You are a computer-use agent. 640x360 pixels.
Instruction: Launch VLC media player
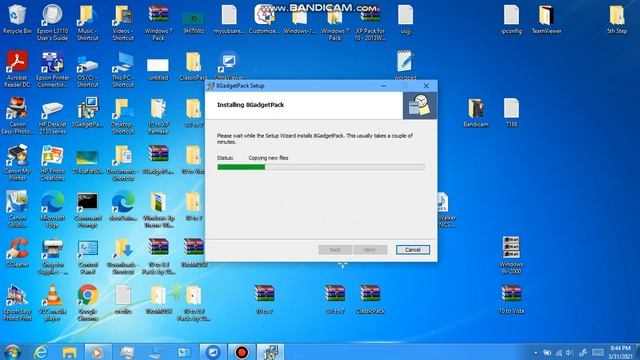point(52,302)
